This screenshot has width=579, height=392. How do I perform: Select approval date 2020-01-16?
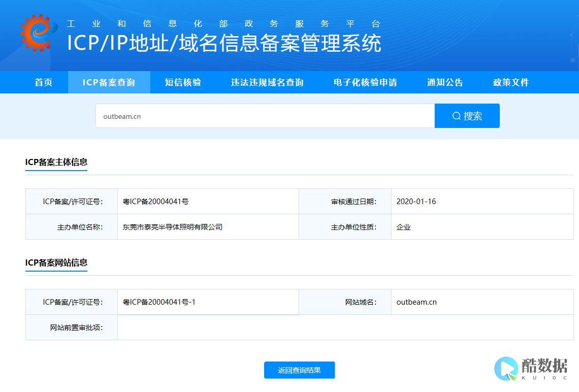(x=416, y=202)
